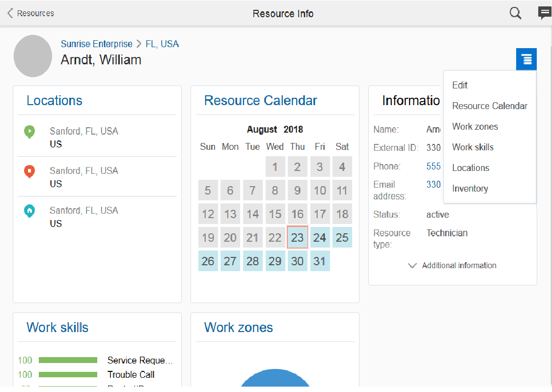Choose Work skills in the actions menu
Screen dimensions: 552x392
(x=473, y=147)
